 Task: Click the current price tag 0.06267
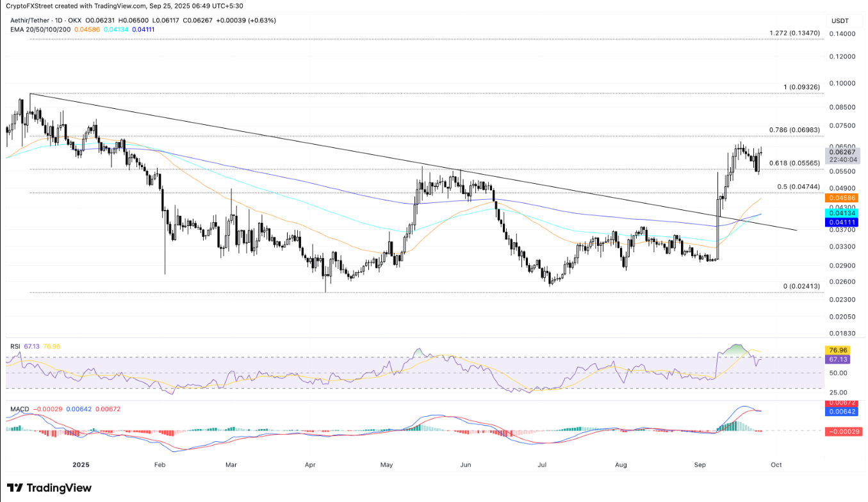842,152
